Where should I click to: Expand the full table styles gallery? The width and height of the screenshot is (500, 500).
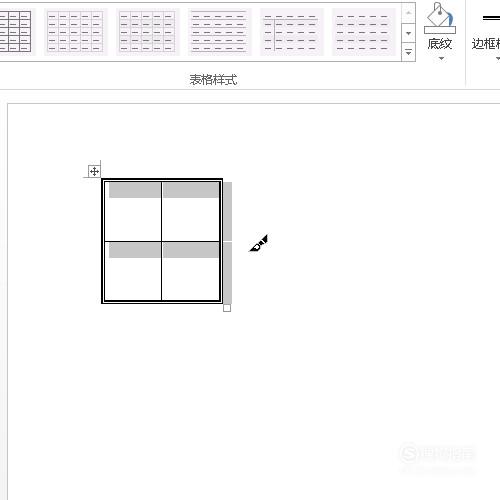click(408, 52)
